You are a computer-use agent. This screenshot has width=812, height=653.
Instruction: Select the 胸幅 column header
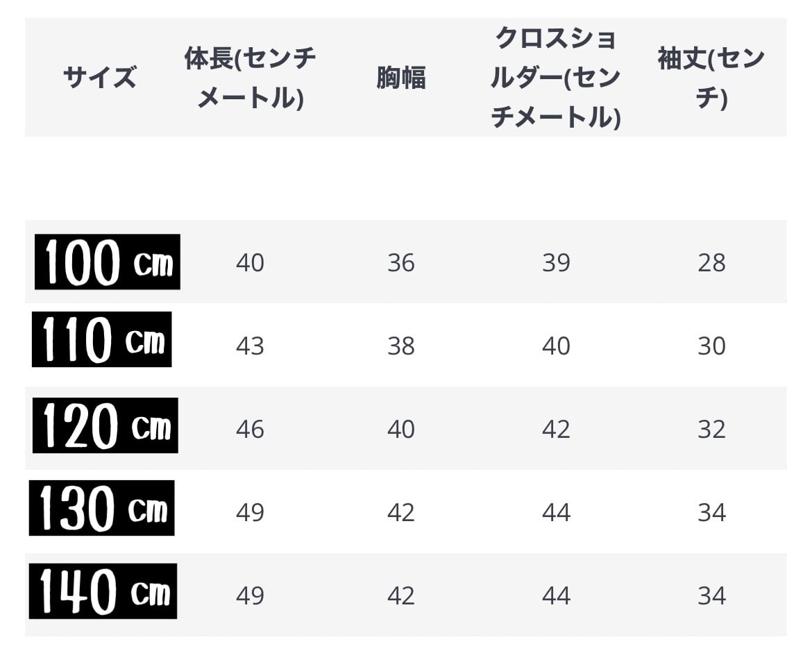coord(401,78)
